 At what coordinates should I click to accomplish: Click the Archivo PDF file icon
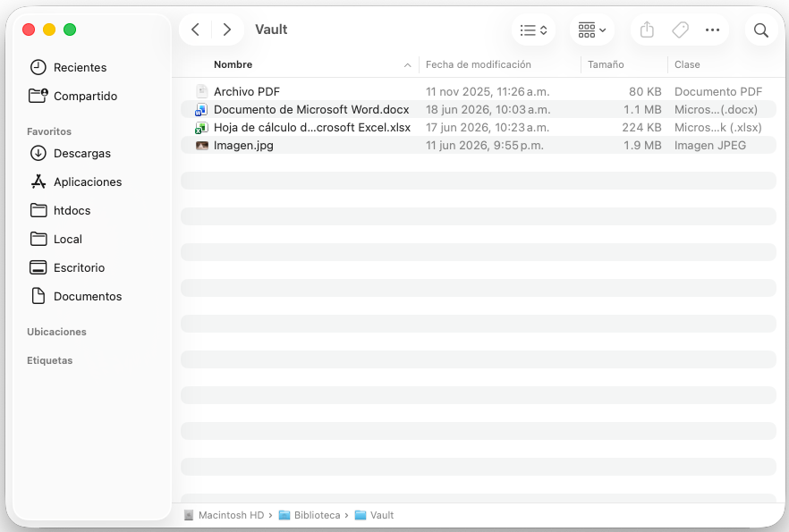(202, 91)
